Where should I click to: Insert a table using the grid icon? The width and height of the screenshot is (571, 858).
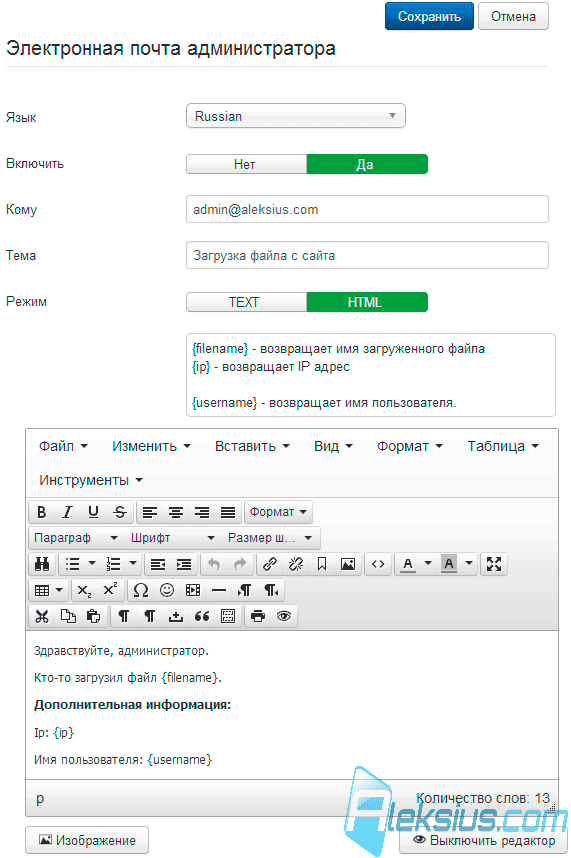tap(42, 590)
